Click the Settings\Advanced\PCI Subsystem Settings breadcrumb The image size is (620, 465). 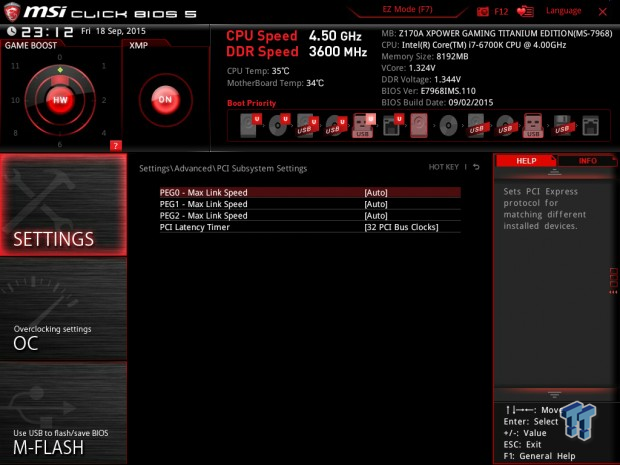click(223, 168)
